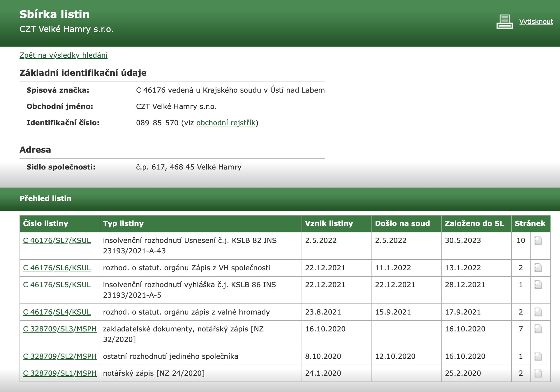
Task: Click the Spisová značka value C 46176
Action: (x=230, y=90)
